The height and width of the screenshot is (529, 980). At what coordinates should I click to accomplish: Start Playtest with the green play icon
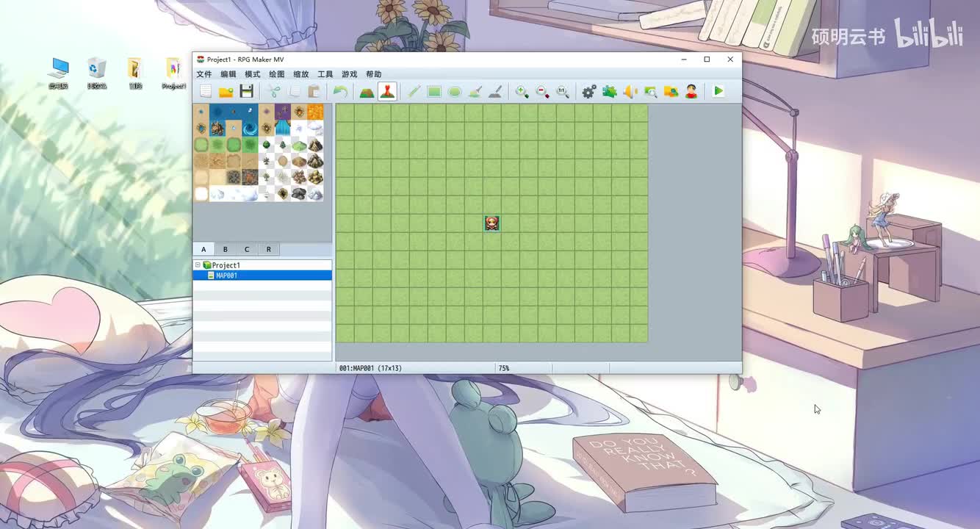point(718,91)
